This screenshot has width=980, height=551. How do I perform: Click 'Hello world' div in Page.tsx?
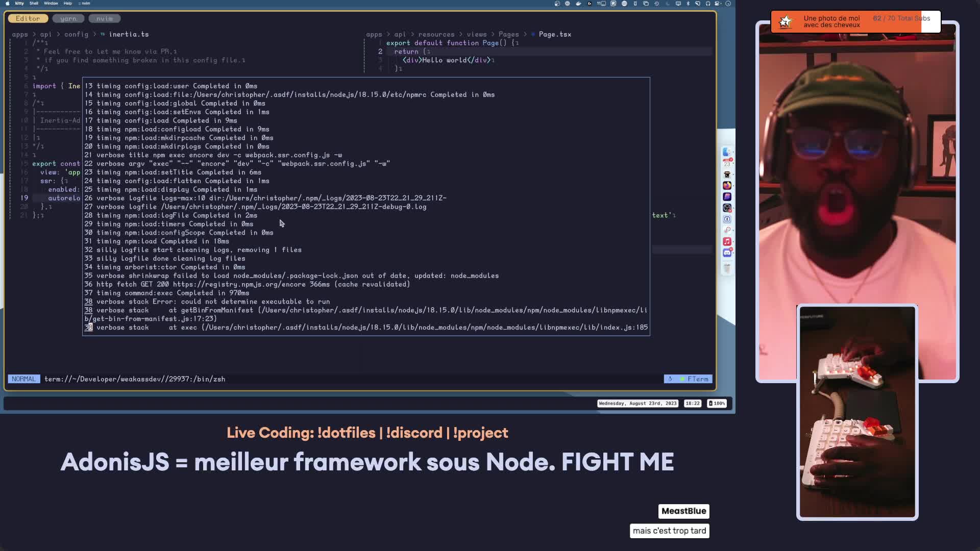[x=446, y=60]
